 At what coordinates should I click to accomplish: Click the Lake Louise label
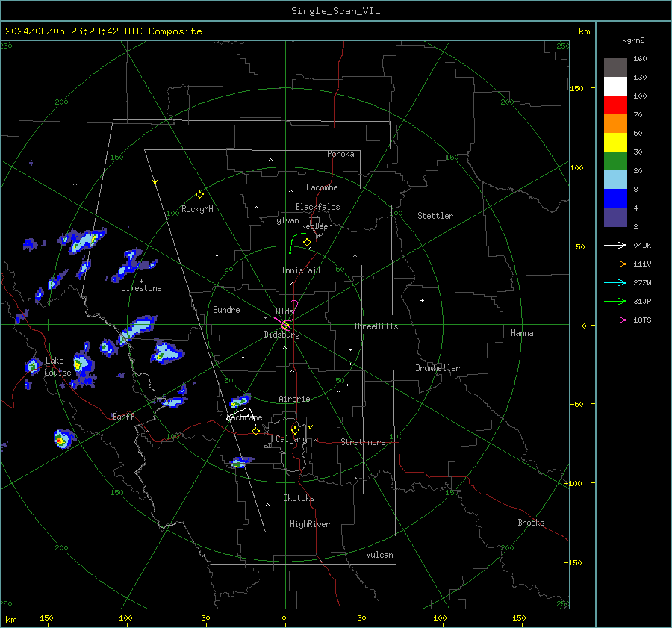[x=57, y=367]
